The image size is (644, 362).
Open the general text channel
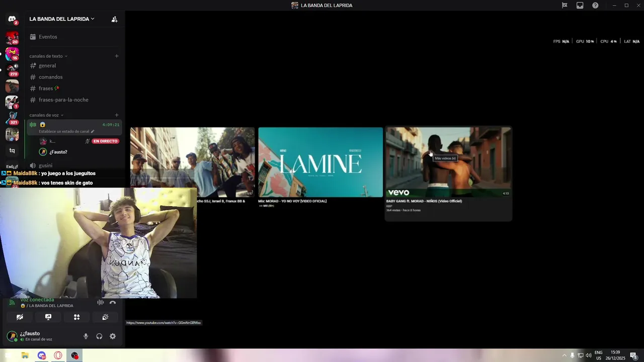(x=74, y=65)
